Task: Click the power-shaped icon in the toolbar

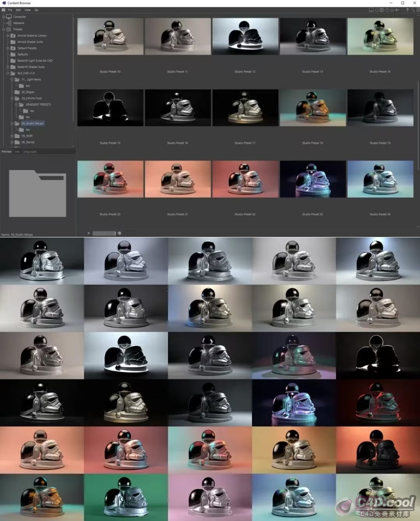Action: [x=387, y=10]
